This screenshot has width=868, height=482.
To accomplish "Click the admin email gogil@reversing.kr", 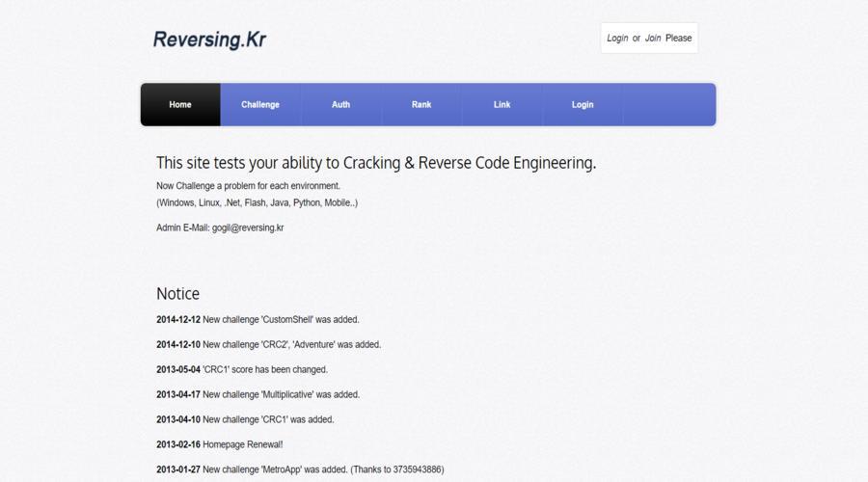I will tap(248, 228).
